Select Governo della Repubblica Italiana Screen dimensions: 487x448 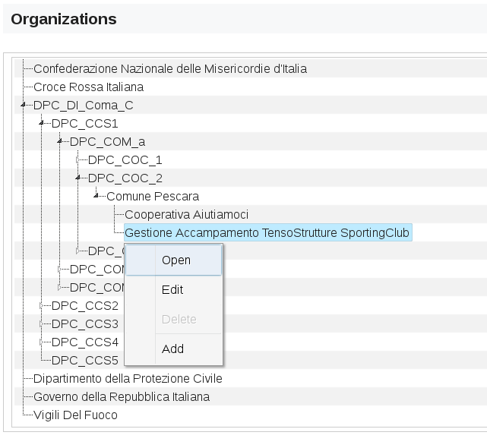click(121, 397)
